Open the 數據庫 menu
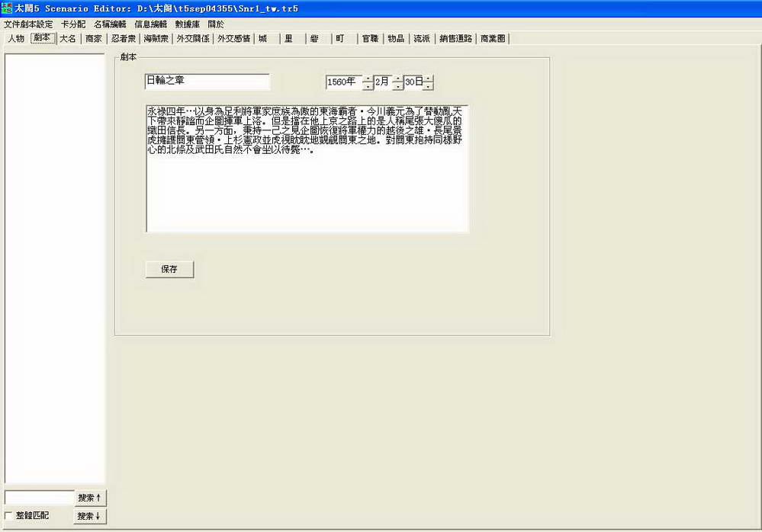Viewport: 762px width, 532px height. 187,24
